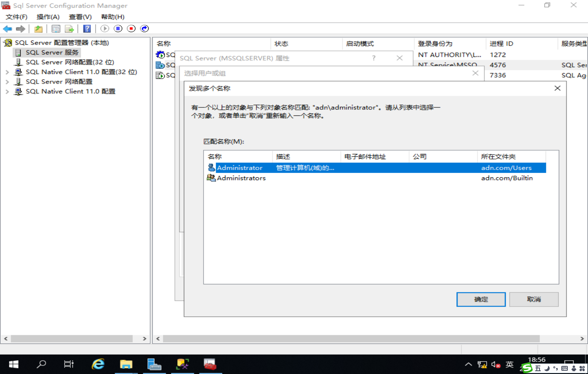Click the export list toolbar icon

69,28
